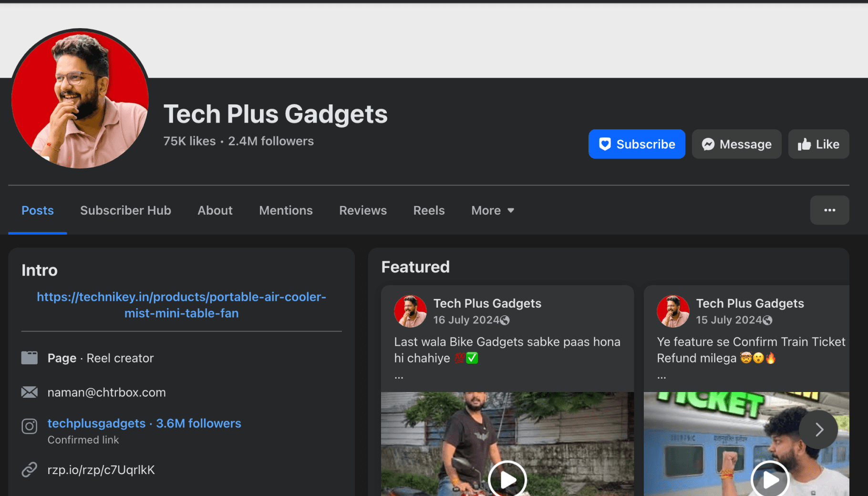
Task: Click the Instagram icon in Intro
Action: [30, 426]
